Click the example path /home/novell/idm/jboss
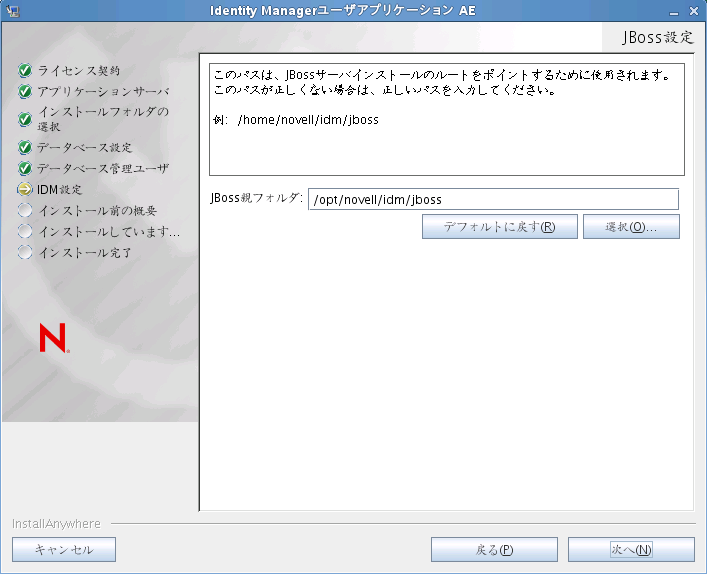The width and height of the screenshot is (707, 574). (x=308, y=119)
